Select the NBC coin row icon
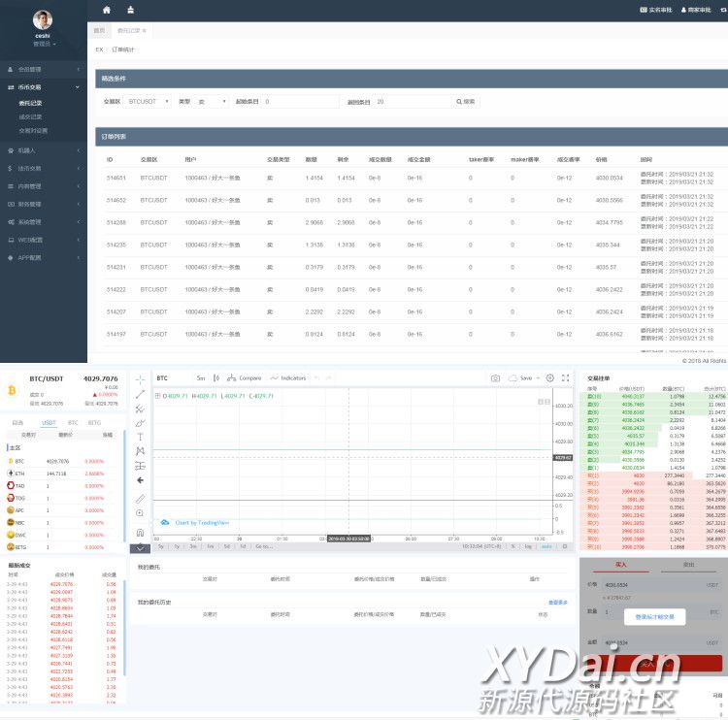728x720 pixels. tap(11, 522)
